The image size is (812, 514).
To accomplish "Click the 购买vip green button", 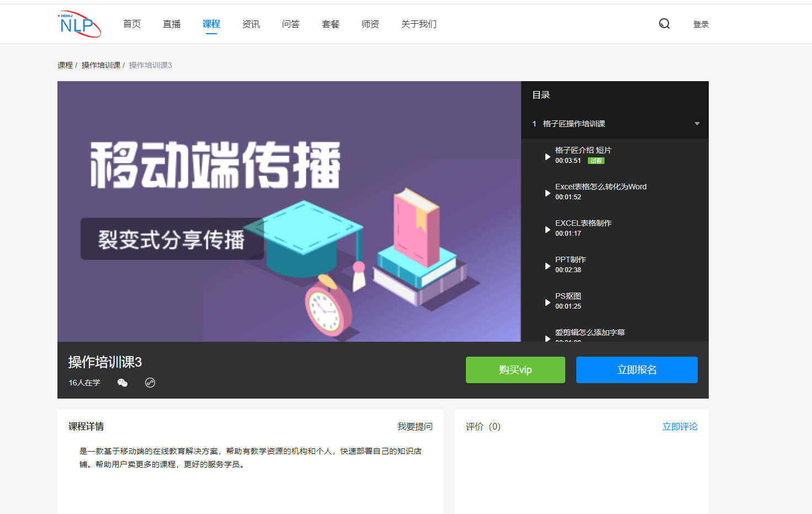I will [x=516, y=370].
